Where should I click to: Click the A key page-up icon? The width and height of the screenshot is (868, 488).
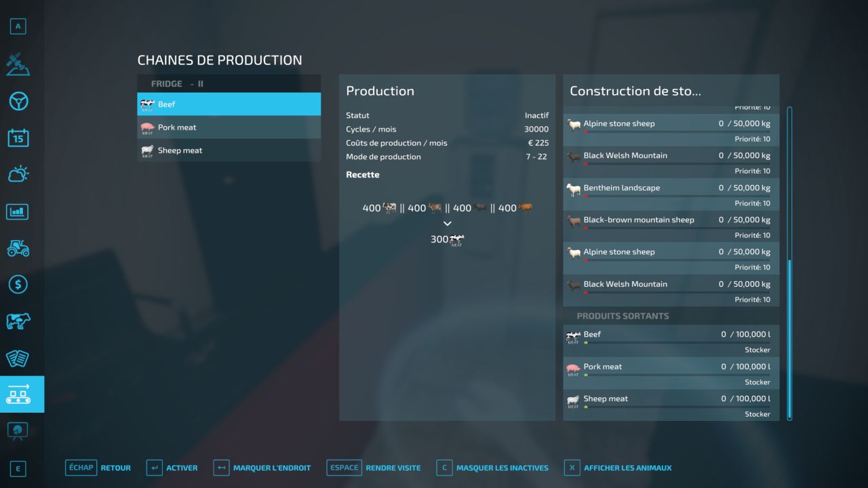(x=18, y=26)
